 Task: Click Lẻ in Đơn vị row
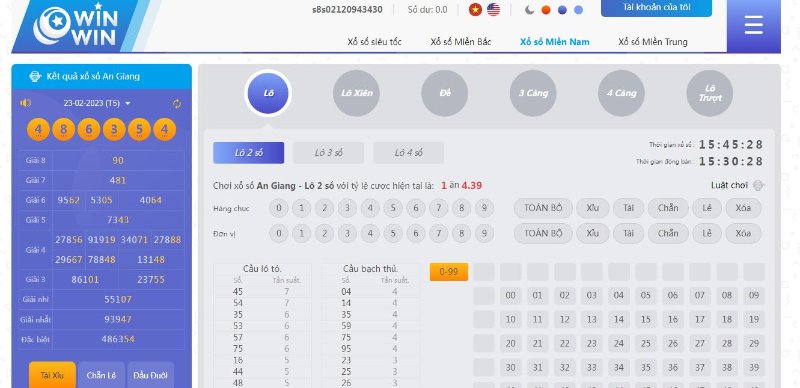tap(707, 233)
